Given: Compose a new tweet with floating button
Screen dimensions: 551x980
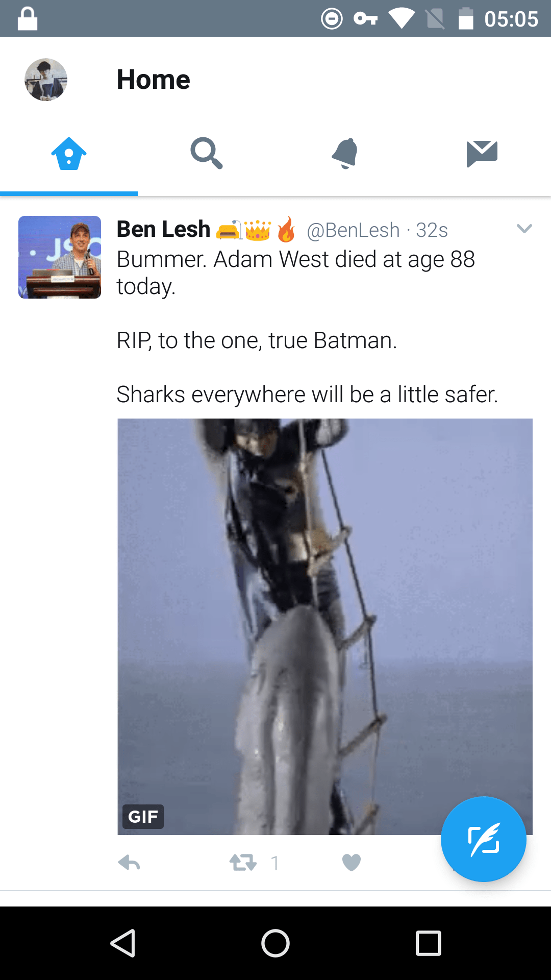Looking at the screenshot, I should [484, 839].
